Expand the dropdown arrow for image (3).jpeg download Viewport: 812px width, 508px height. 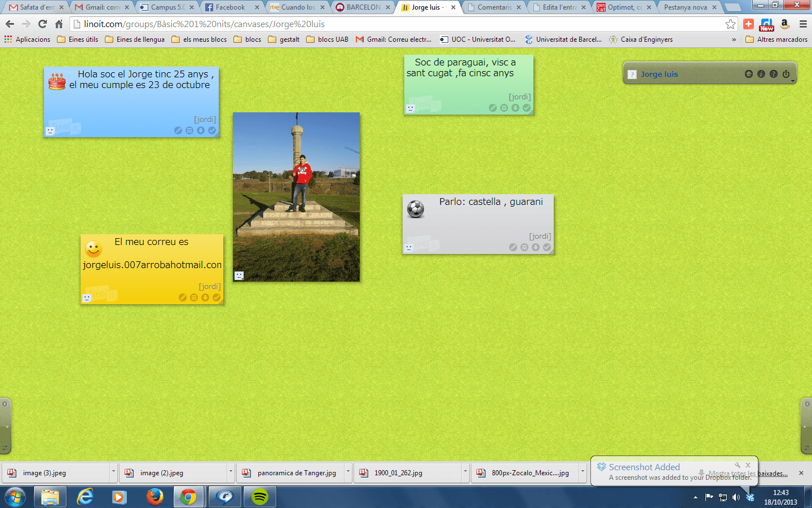113,472
